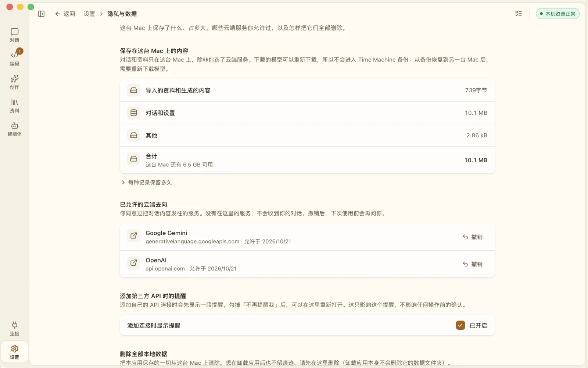Open the 对话 chat section in sidebar

(14, 35)
